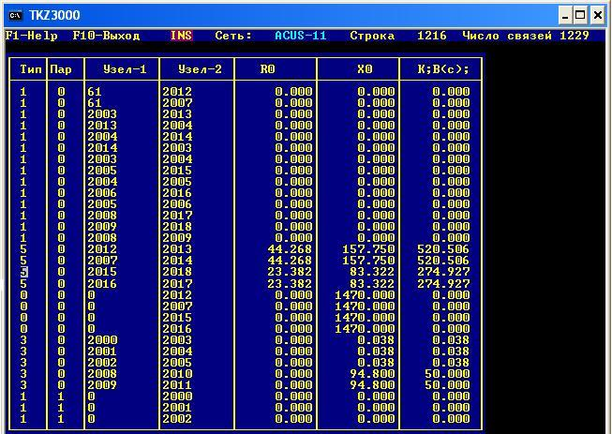
Task: Click X0 value 0.038 in row 2001–2004
Action: point(376,352)
